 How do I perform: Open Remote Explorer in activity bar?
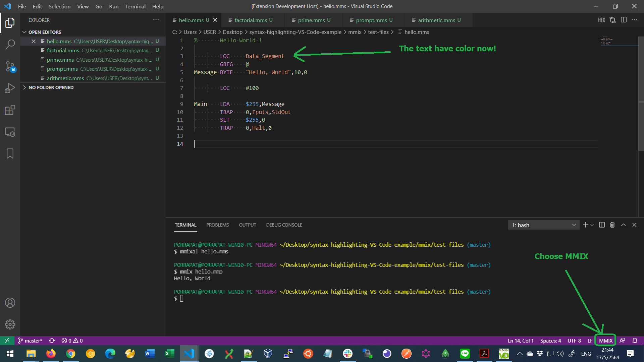tap(10, 132)
